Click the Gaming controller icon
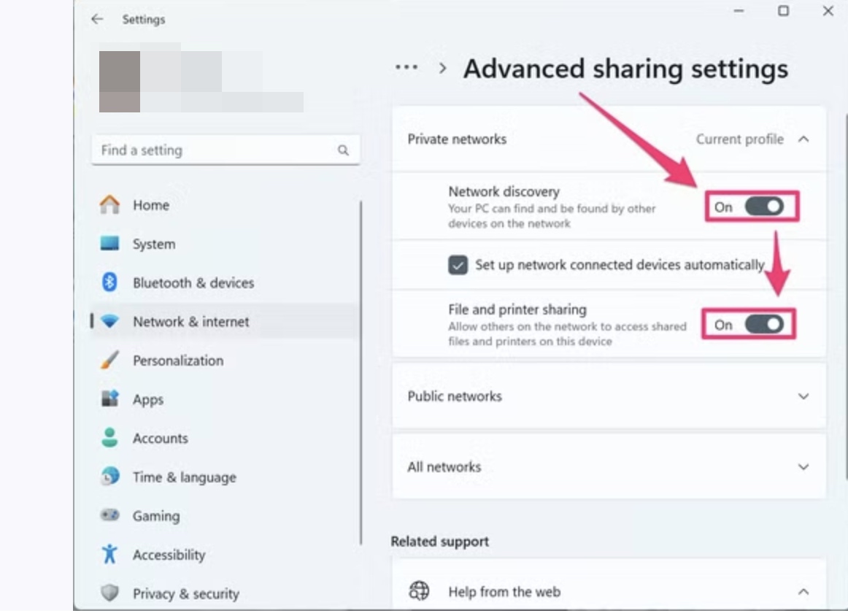This screenshot has height=616, width=848. 109,515
